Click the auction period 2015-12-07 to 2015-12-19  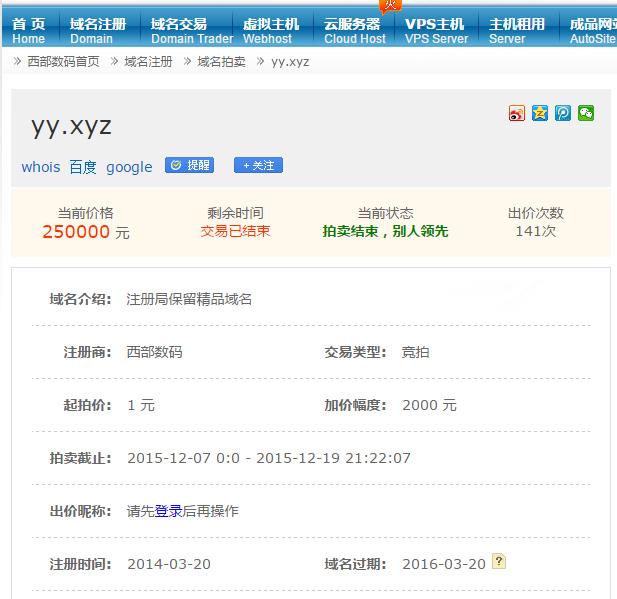269,458
